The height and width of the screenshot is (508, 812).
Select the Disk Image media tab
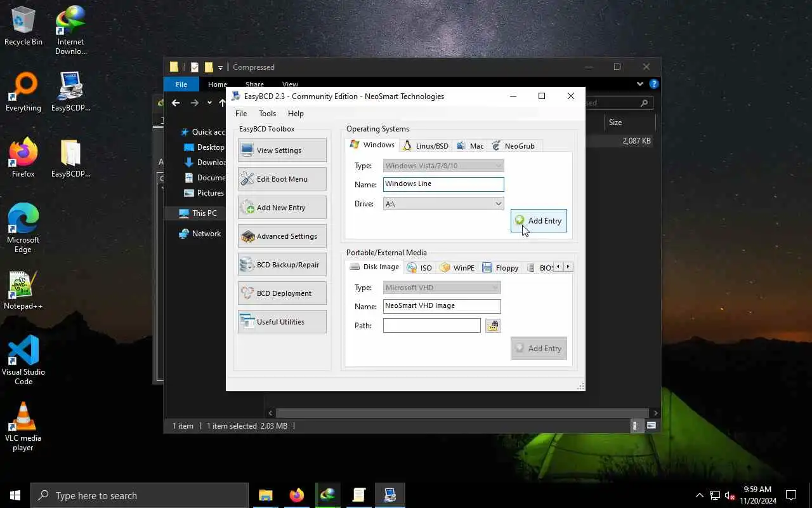pyautogui.click(x=375, y=267)
